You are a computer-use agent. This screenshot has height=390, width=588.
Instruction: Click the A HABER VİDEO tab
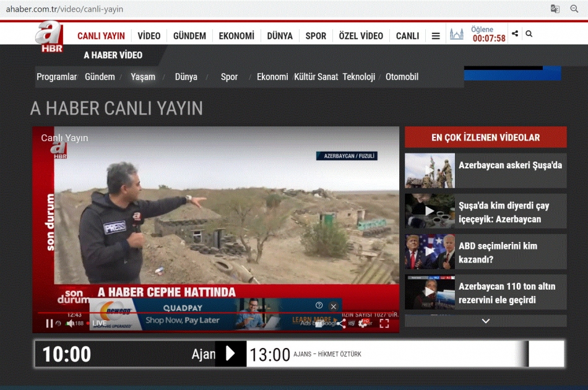(113, 55)
